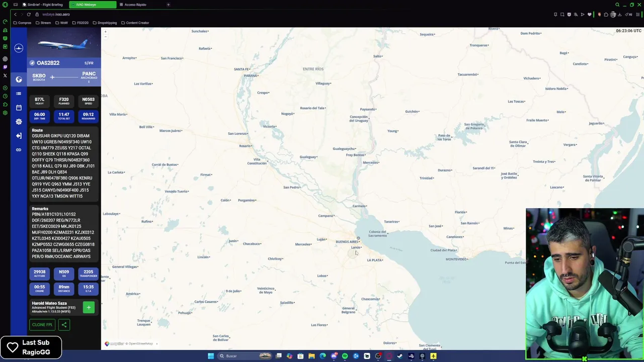Screen dimensions: 644x362
Task: Zoom out the map with minus
Action: tap(105, 36)
